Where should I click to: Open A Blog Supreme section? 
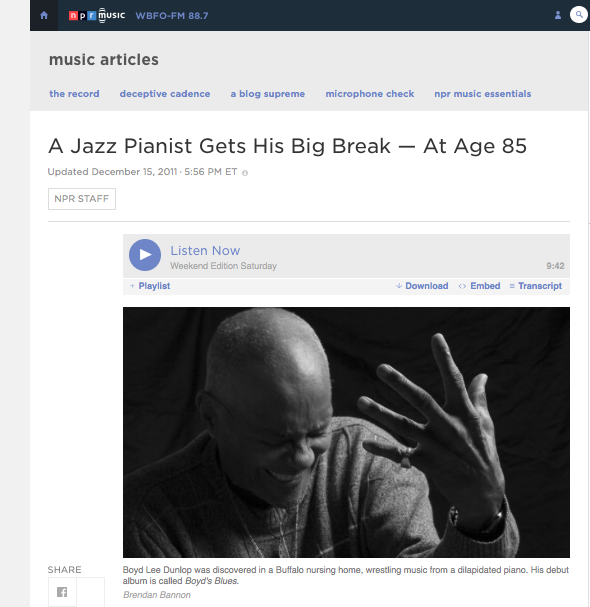[x=268, y=94]
